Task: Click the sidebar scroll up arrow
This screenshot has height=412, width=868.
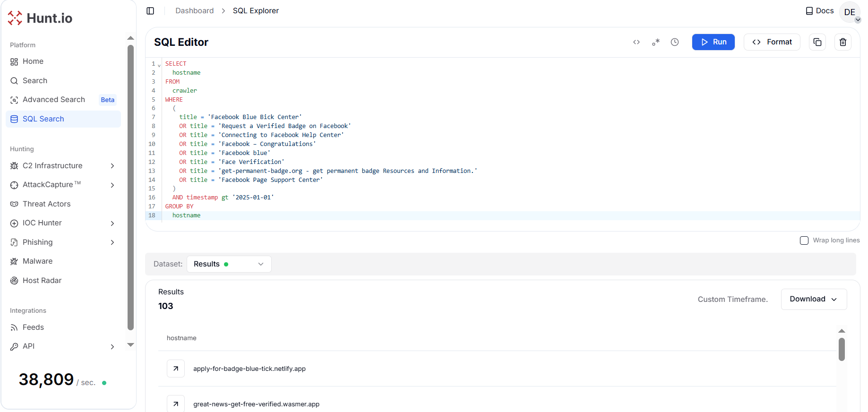Action: click(131, 38)
